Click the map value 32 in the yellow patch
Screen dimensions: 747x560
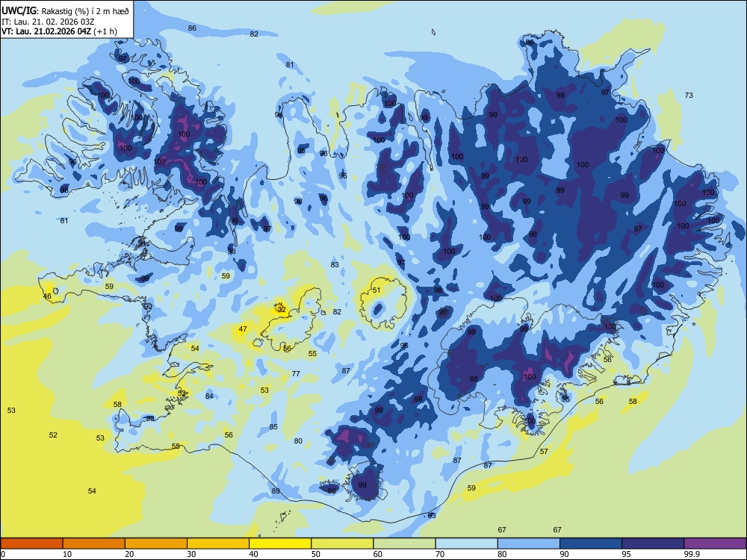282,310
